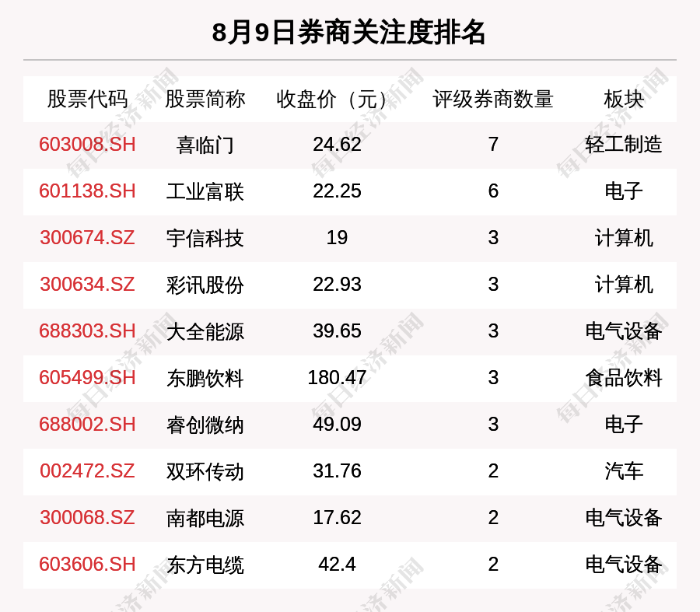The image size is (700, 612).
Task: Select stock code 603606.SH
Action: point(87,565)
